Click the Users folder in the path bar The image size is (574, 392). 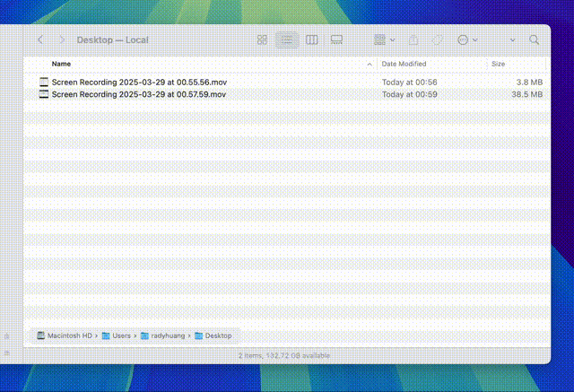pos(117,335)
